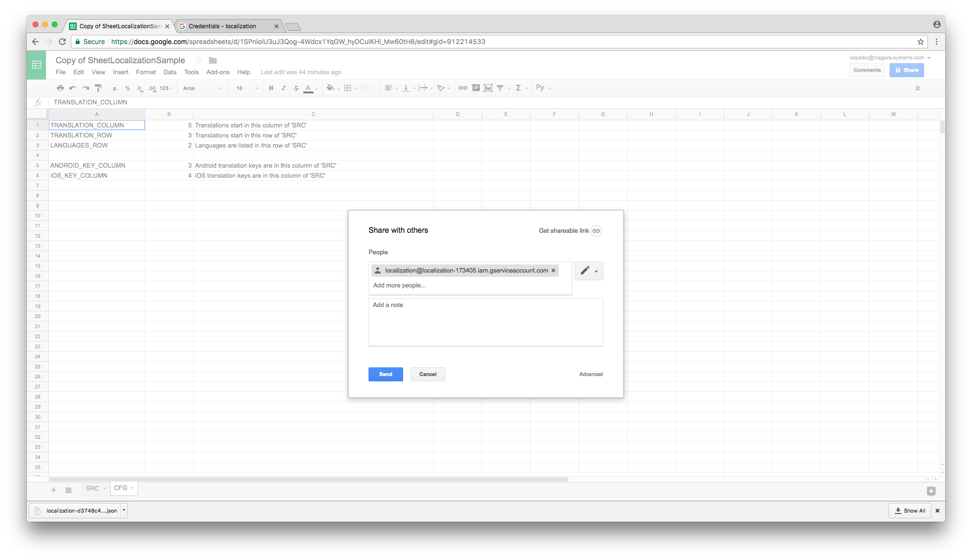Screen dimensions: 972x560
Task: Open the font size 10 dropdown
Action: (x=246, y=88)
